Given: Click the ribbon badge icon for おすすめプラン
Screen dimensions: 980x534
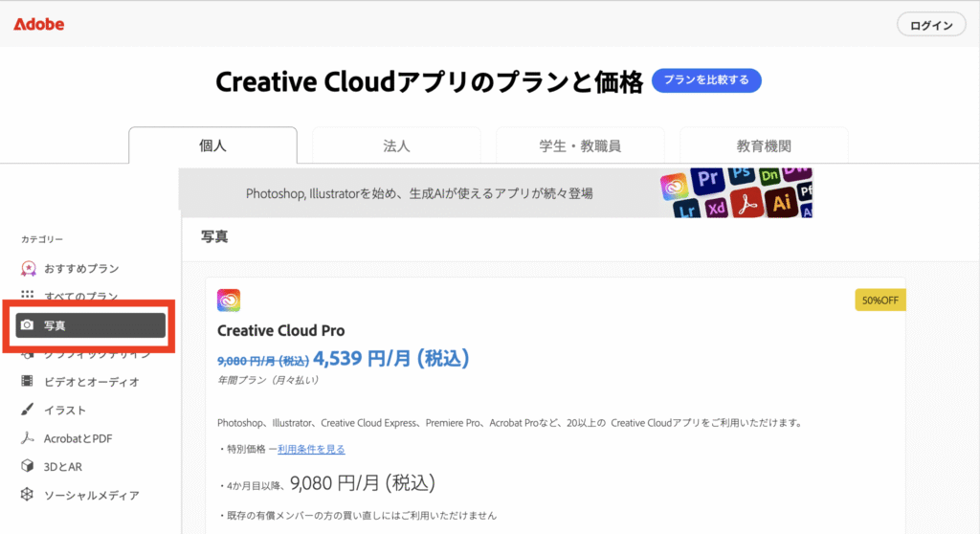Looking at the screenshot, I should [x=28, y=269].
